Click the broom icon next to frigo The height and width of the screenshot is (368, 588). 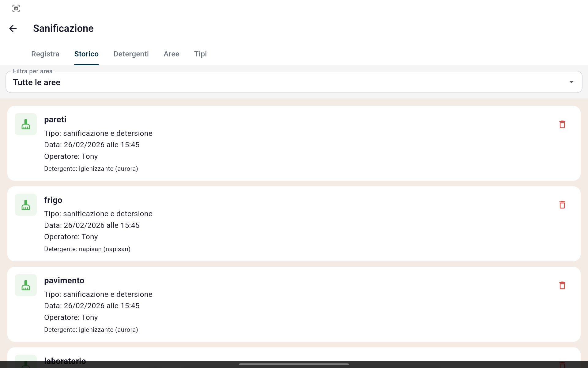(x=26, y=205)
